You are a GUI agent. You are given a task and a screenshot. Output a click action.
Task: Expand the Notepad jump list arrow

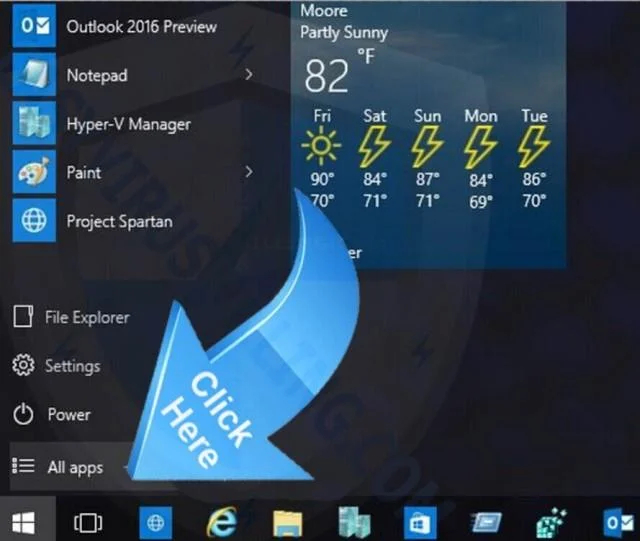[249, 74]
